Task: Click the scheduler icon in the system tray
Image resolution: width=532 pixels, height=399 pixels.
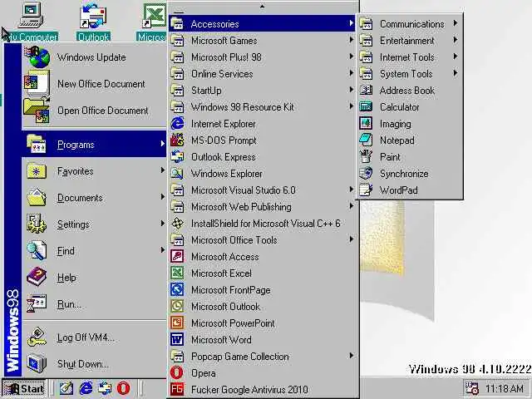Action: point(471,388)
